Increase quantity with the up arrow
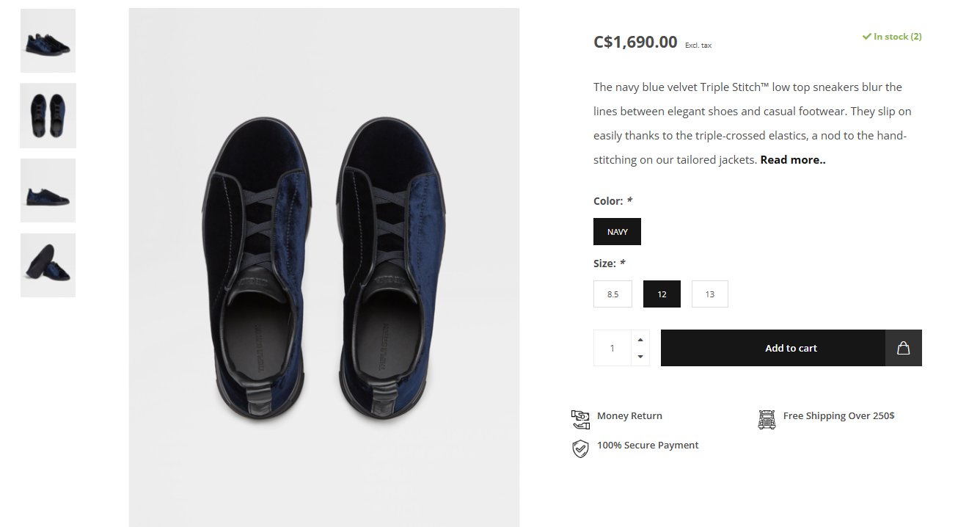The height and width of the screenshot is (527, 980). coord(640,340)
